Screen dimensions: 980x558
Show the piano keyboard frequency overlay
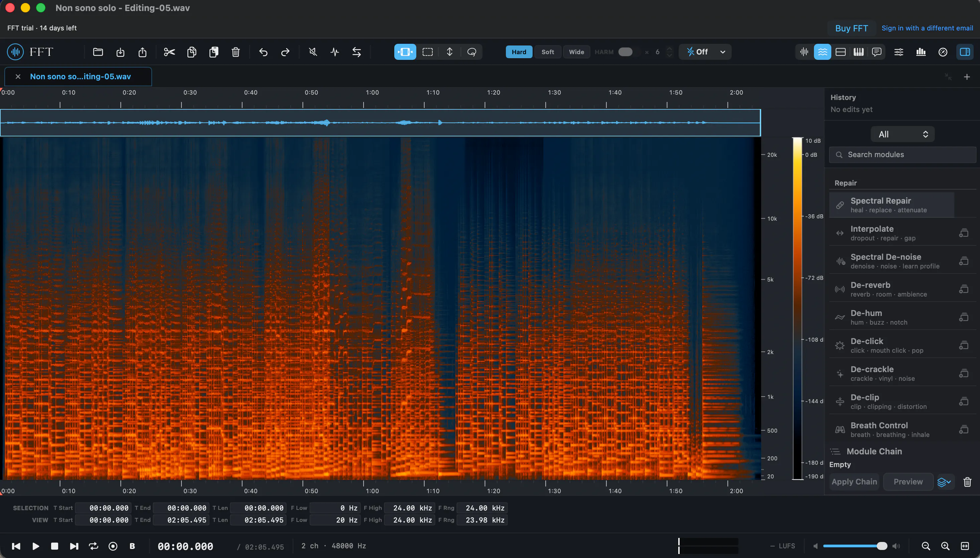859,52
